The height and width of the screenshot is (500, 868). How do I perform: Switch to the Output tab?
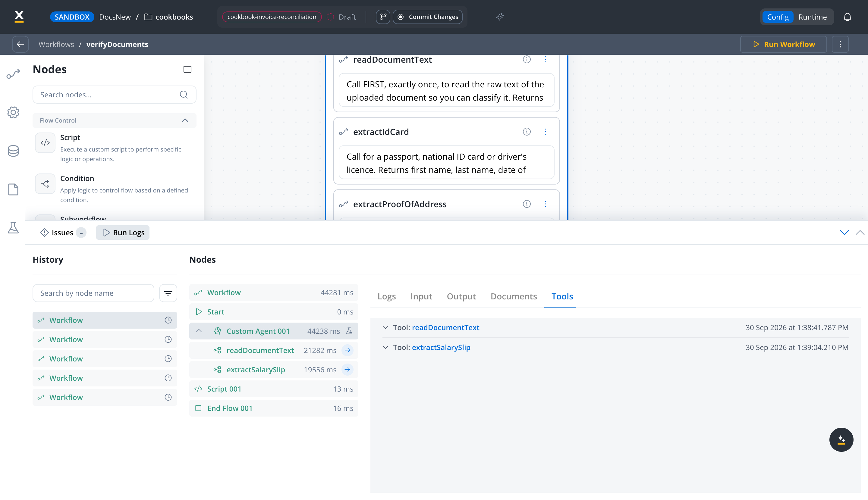461,296
